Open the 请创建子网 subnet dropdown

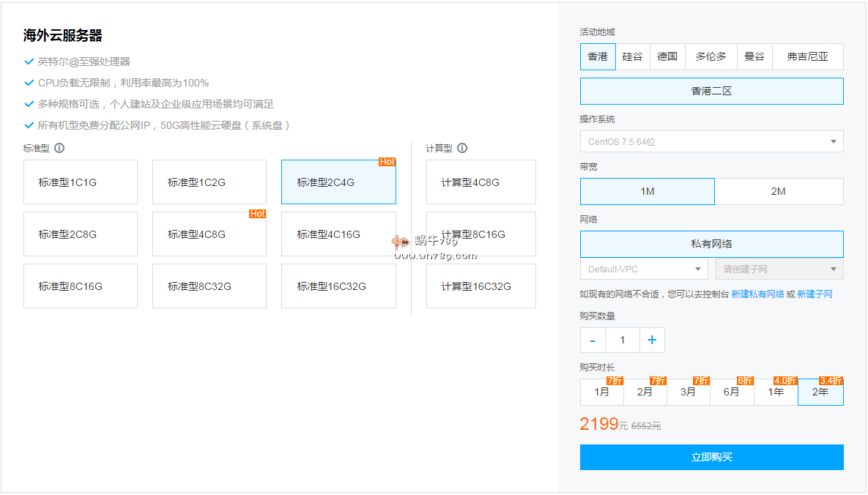click(779, 269)
